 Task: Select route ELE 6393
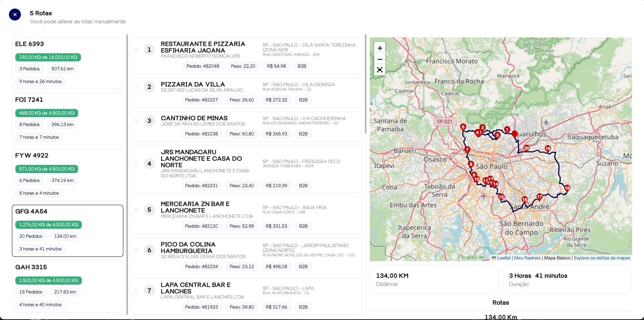[67, 63]
